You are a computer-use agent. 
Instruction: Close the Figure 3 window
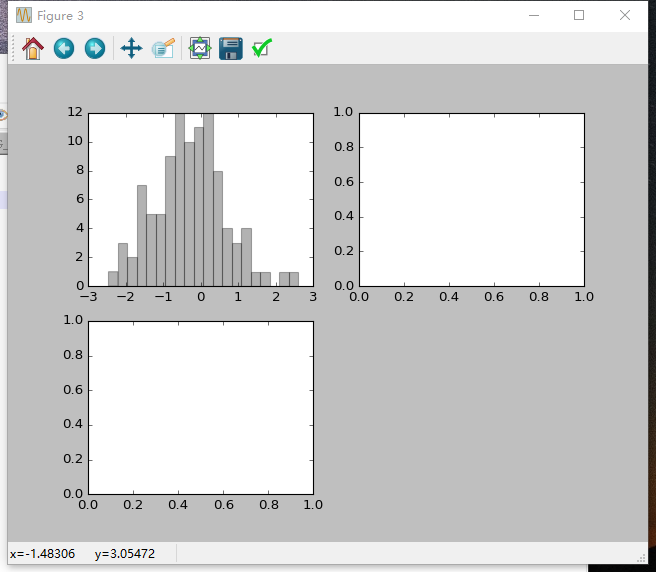625,15
